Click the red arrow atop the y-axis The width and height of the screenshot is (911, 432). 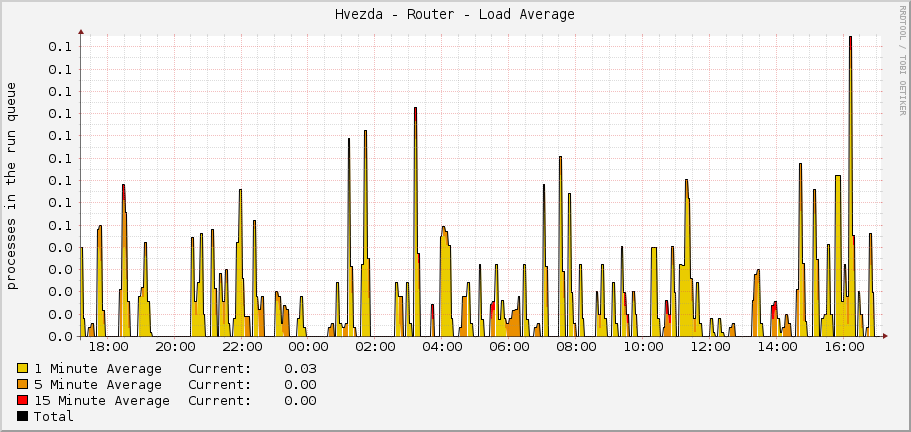point(81,32)
